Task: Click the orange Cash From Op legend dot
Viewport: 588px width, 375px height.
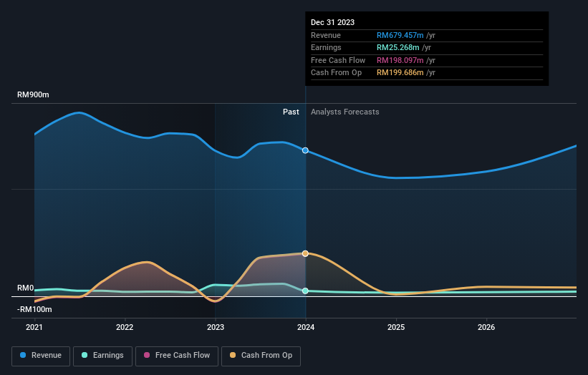Action: [x=233, y=355]
